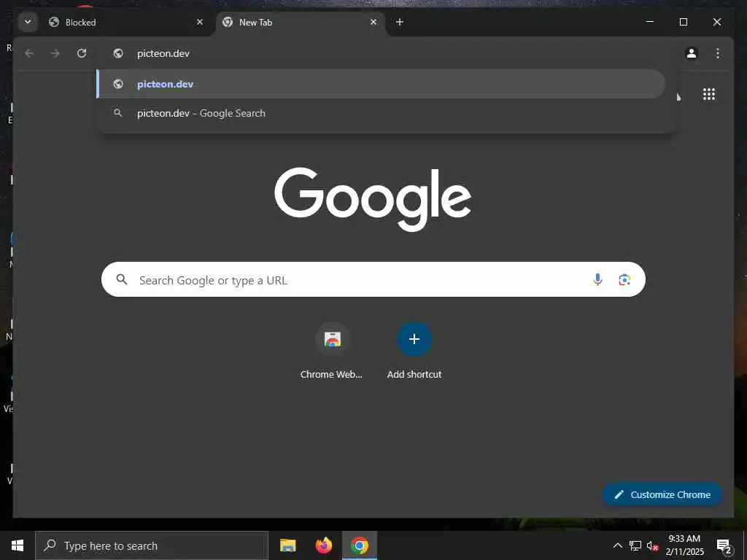Open File Explorer from the taskbar
Image resolution: width=747 pixels, height=560 pixels.
pos(287,545)
